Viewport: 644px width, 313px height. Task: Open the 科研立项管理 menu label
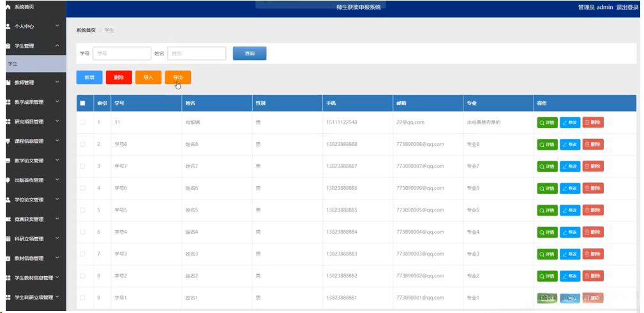coord(29,239)
